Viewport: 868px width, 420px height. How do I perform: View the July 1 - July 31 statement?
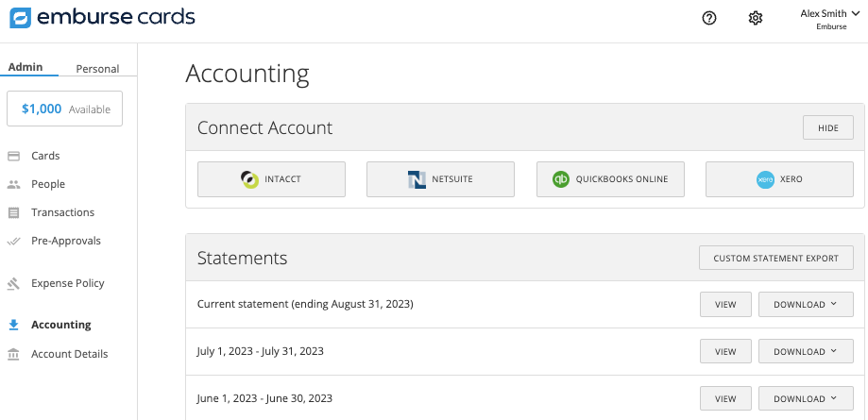coord(725,351)
